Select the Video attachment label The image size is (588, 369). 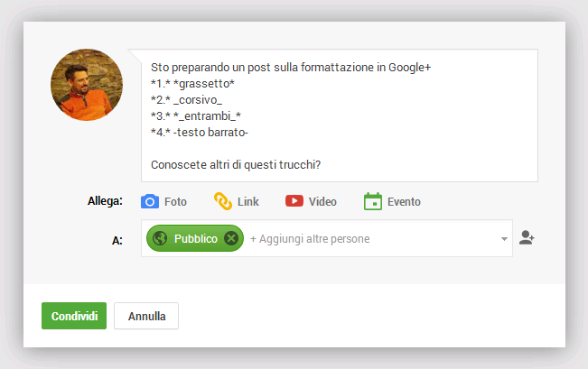322,202
